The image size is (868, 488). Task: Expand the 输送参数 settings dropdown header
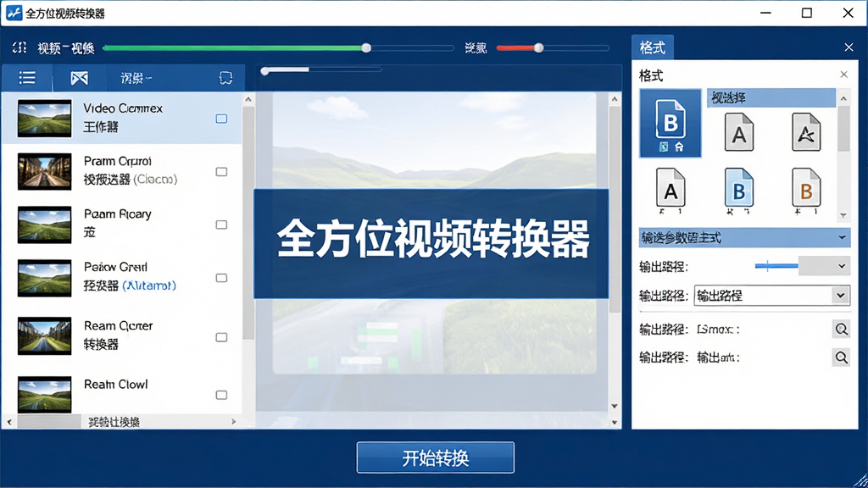coord(744,238)
